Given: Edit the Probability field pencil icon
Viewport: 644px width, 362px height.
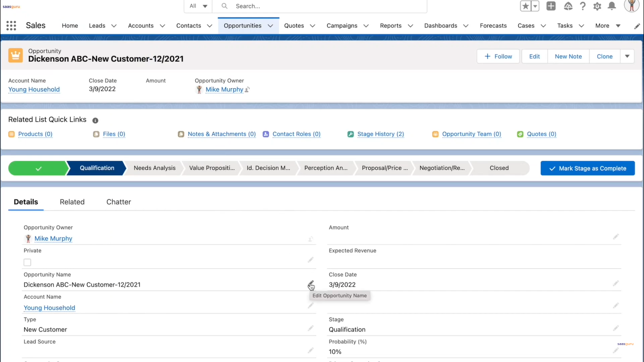Looking at the screenshot, I should (616, 351).
